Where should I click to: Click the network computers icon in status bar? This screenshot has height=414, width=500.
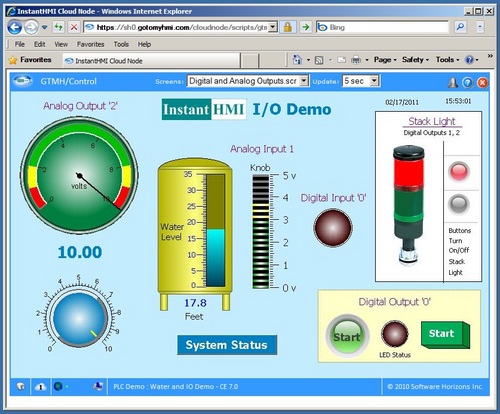pyautogui.click(x=98, y=386)
